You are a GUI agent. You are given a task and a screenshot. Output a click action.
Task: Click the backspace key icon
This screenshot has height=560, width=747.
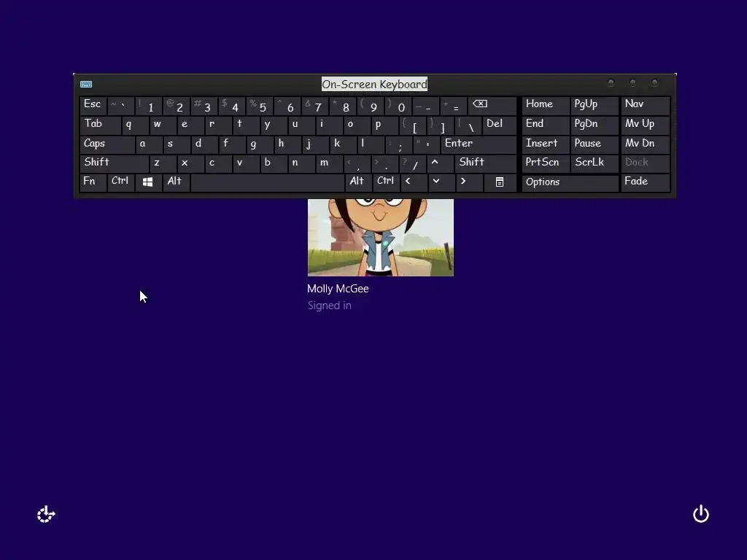pos(492,105)
